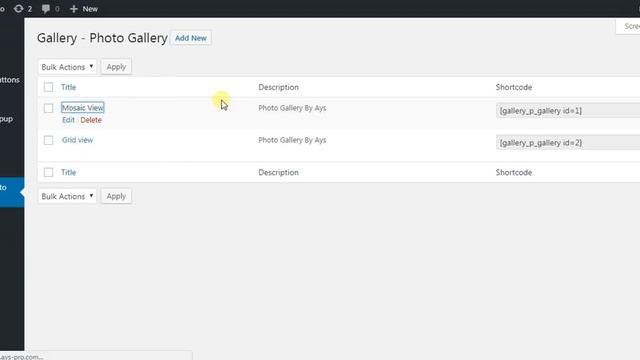Click the footer Description column label

[x=278, y=172]
